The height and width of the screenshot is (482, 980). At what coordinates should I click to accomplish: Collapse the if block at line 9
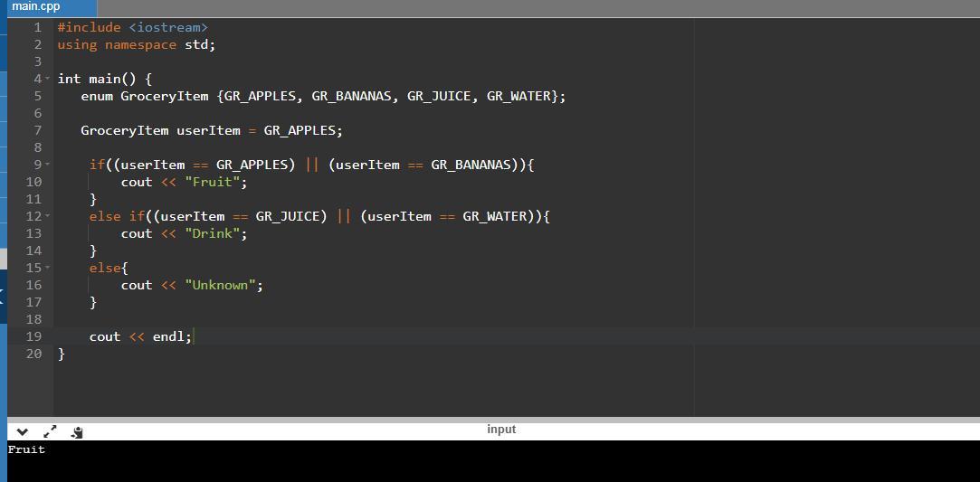(47, 165)
